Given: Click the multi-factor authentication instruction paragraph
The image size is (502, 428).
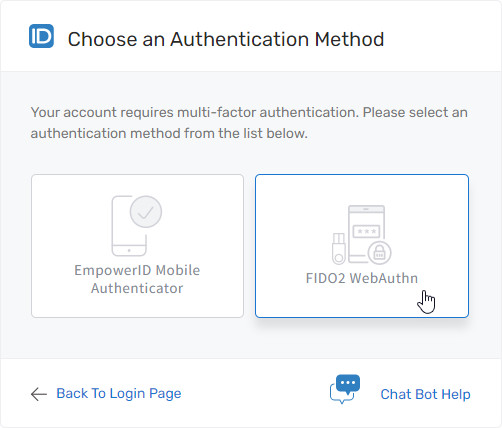Looking at the screenshot, I should coord(249,123).
